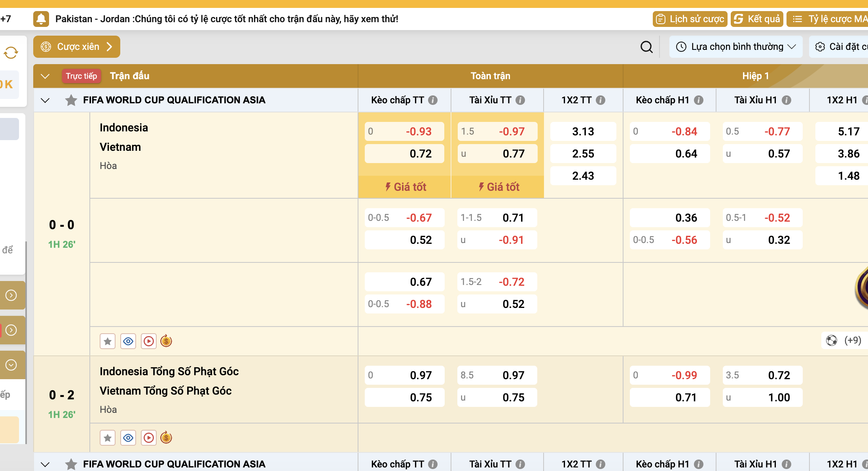This screenshot has height=471, width=868.
Task: Select handicap odds -0.93 for Indonesia
Action: [404, 131]
